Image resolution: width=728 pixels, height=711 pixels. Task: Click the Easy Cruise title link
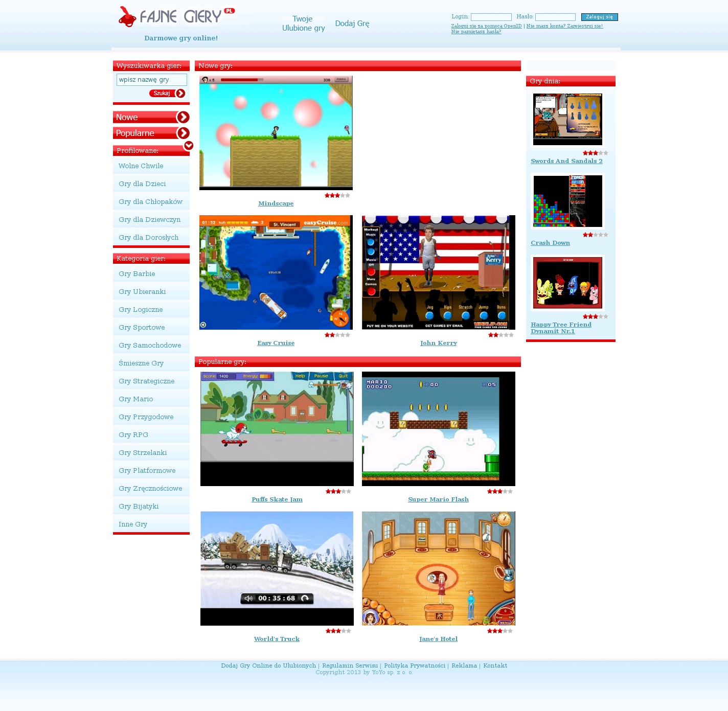[x=276, y=343]
